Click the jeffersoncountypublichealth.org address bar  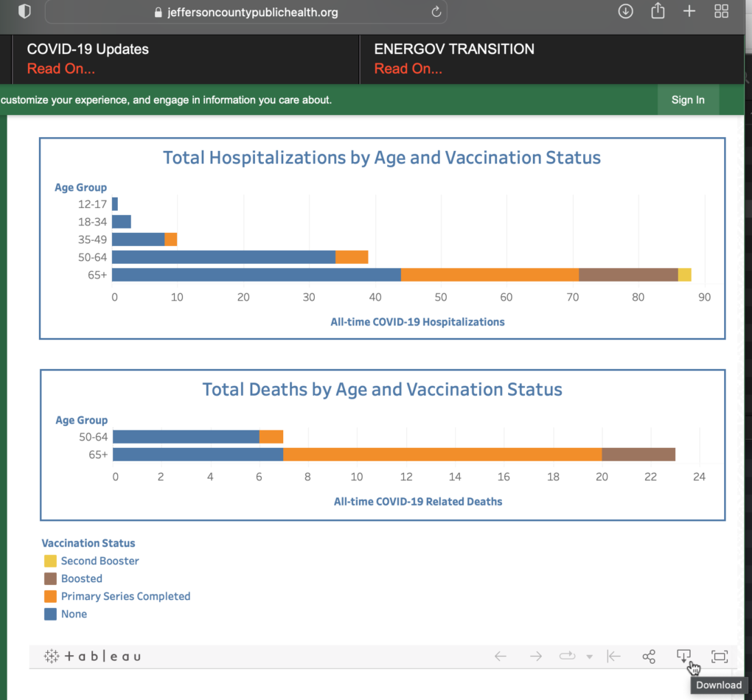click(247, 12)
